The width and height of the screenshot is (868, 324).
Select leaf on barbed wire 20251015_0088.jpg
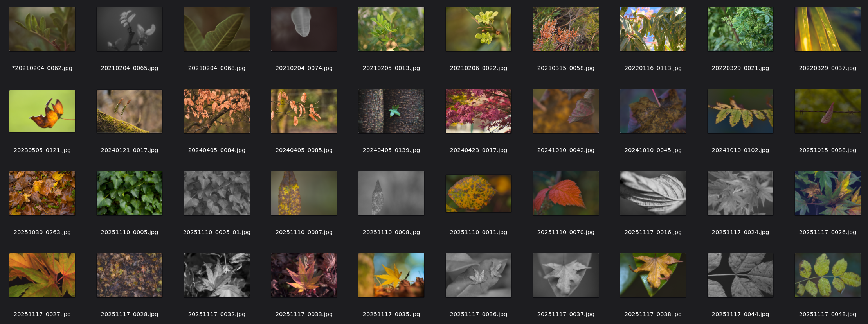tap(827, 111)
